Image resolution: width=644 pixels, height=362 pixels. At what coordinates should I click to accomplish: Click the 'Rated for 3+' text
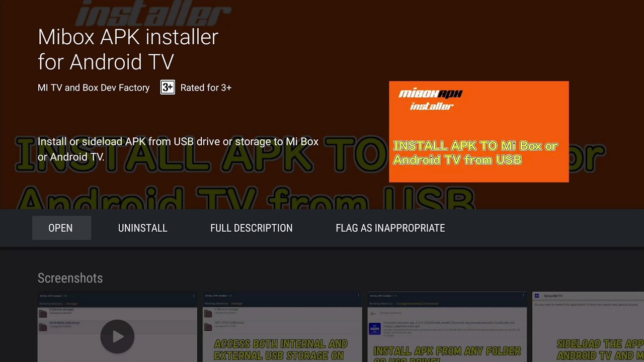tap(206, 87)
